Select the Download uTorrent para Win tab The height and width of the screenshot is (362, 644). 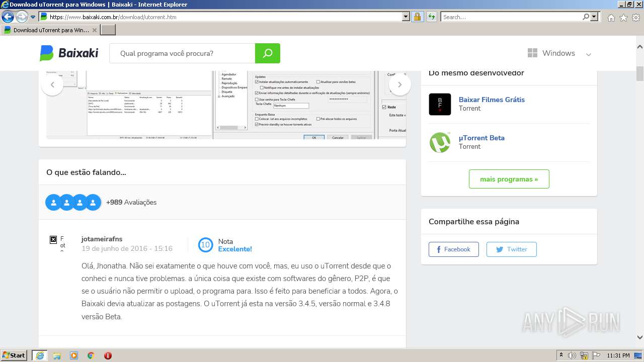[50, 30]
